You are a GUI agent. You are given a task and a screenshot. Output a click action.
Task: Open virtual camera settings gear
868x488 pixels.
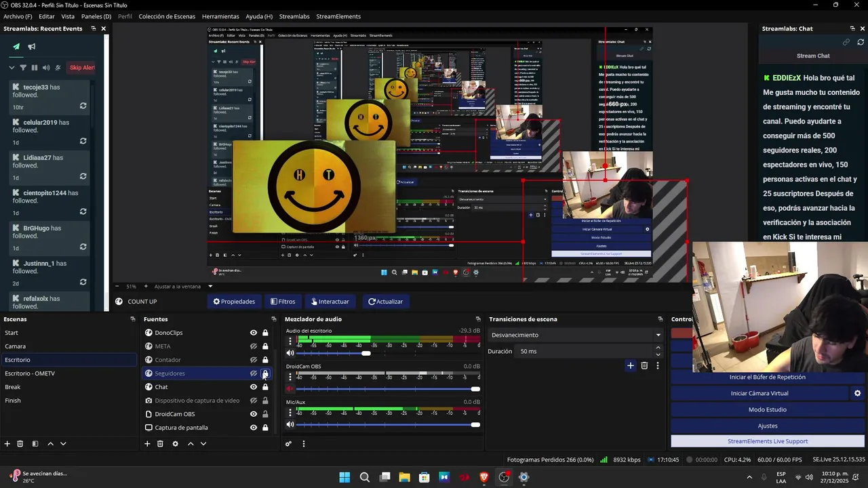(857, 393)
